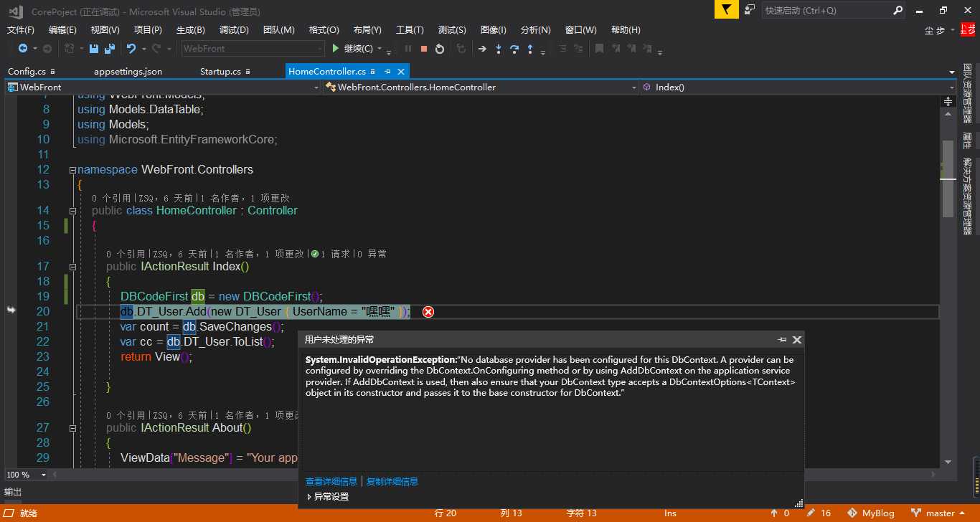
Task: Click the CodeLens '0 个引用' above HomeController class
Action: (112, 198)
